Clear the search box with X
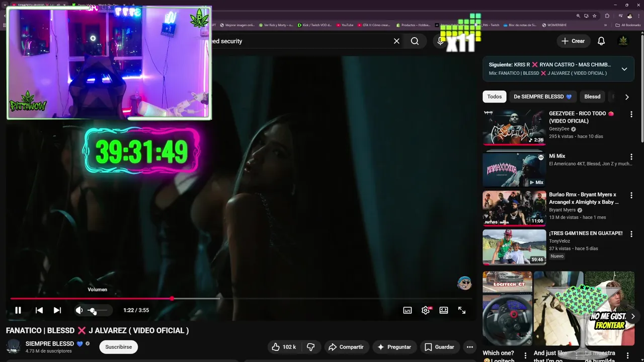Image resolution: width=644 pixels, height=362 pixels. (396, 41)
